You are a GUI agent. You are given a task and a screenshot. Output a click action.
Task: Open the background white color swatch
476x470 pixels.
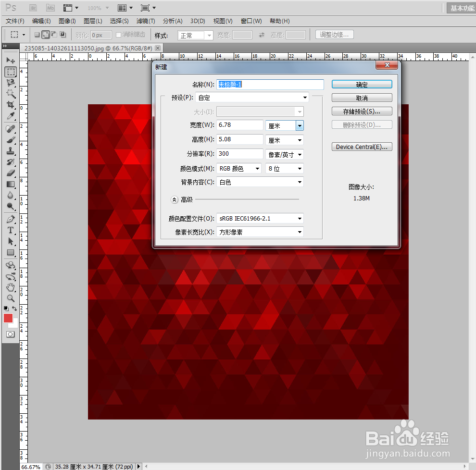(15, 325)
